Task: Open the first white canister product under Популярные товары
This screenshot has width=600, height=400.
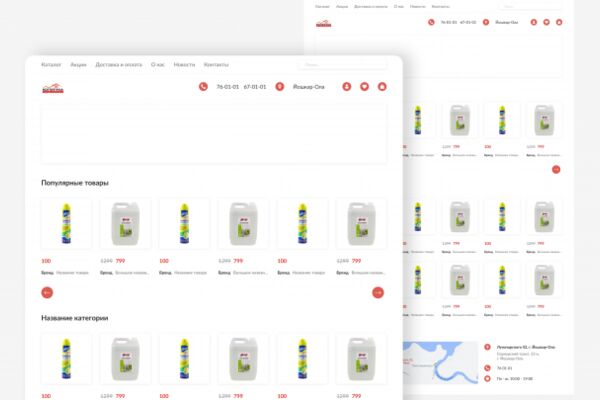Action: tap(126, 224)
